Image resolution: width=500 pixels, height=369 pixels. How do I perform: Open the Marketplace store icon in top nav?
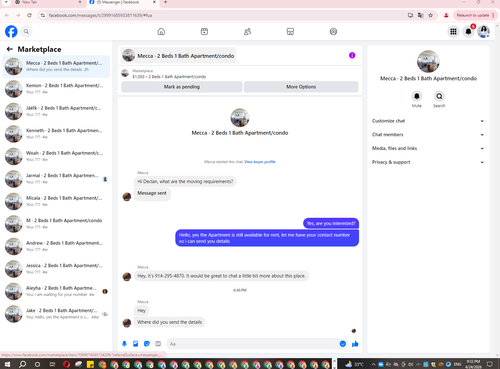[x=290, y=32]
